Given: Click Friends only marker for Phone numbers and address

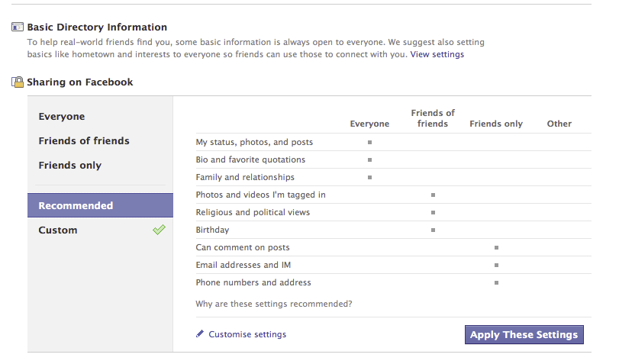Looking at the screenshot, I should pyautogui.click(x=496, y=282).
